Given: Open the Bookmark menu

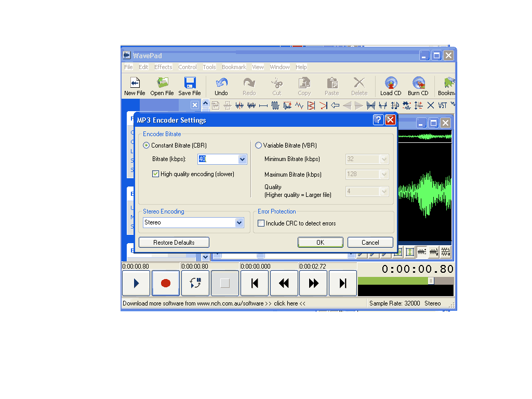Looking at the screenshot, I should pyautogui.click(x=234, y=67).
